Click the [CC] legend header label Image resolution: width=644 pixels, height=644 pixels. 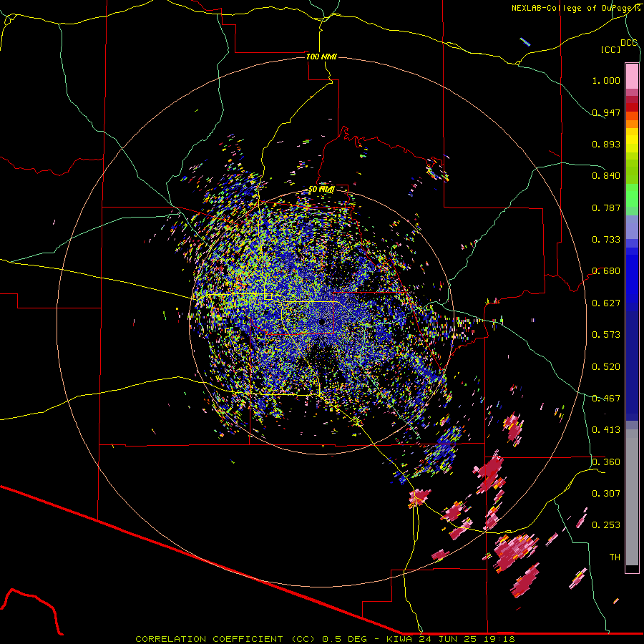[610, 49]
